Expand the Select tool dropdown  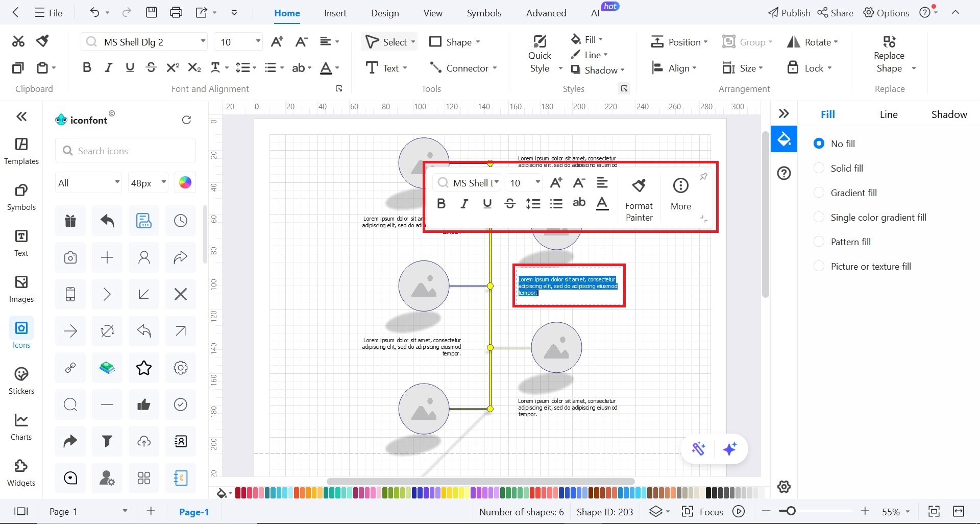413,42
